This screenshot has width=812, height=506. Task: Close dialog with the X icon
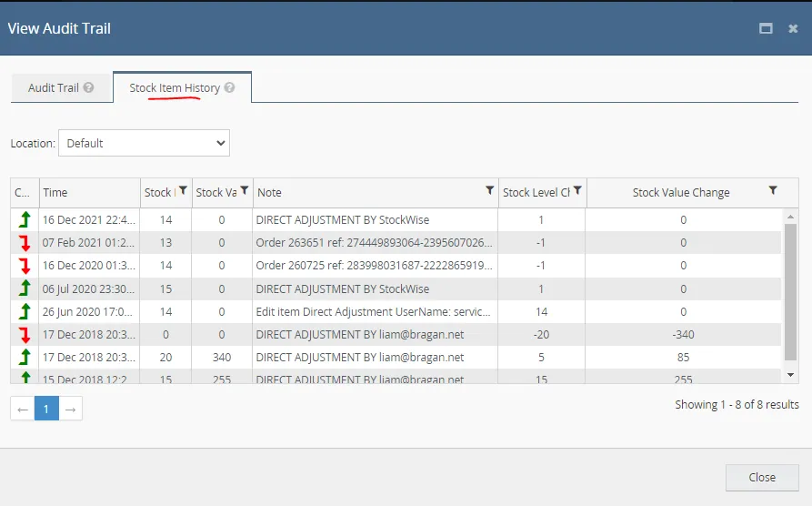[793, 28]
